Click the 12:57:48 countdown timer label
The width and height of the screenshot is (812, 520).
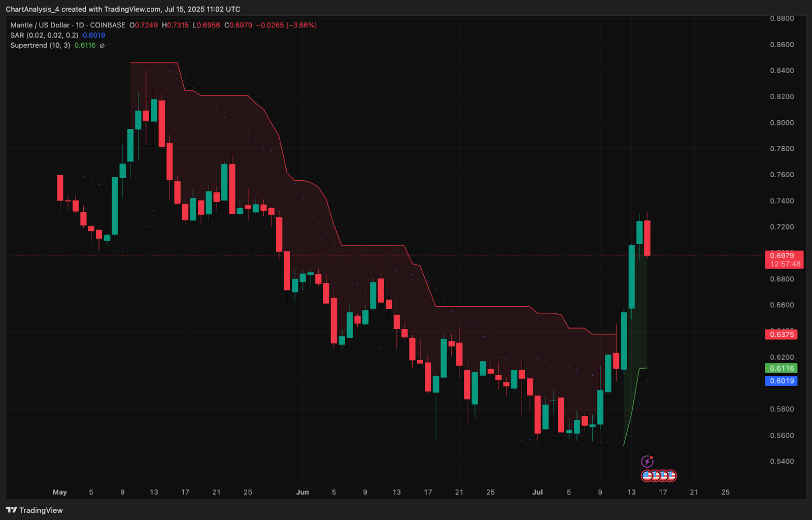[785, 264]
